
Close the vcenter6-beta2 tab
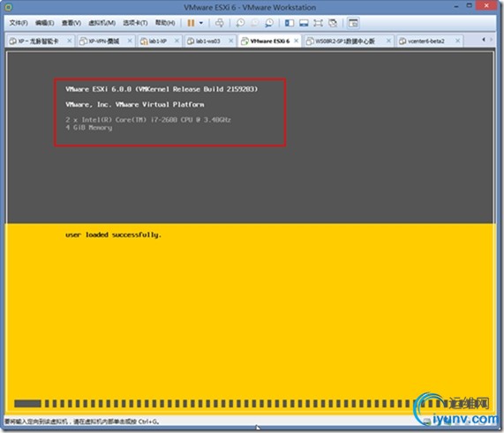(458, 41)
